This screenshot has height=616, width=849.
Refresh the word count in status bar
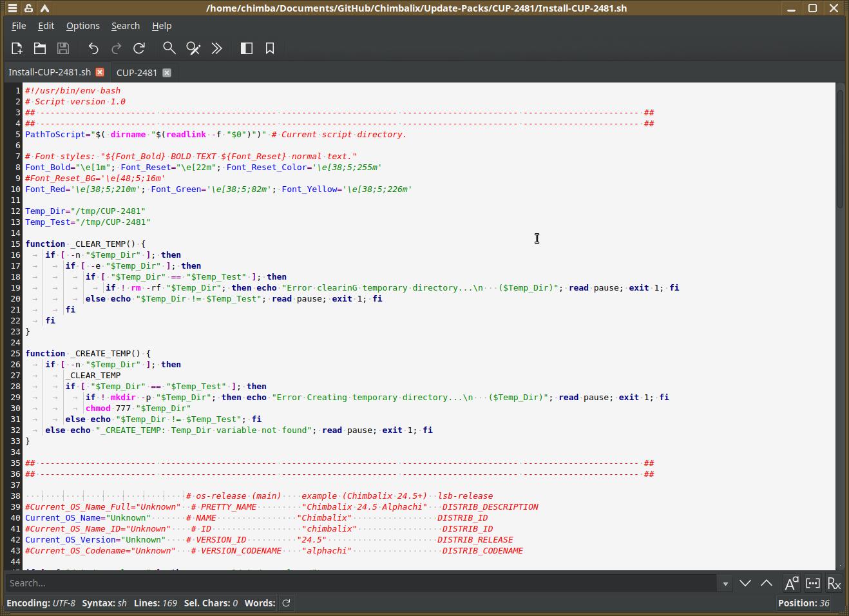286,603
